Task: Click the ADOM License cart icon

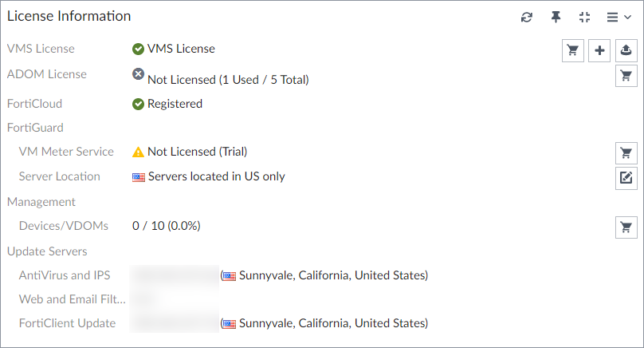Action: (626, 76)
